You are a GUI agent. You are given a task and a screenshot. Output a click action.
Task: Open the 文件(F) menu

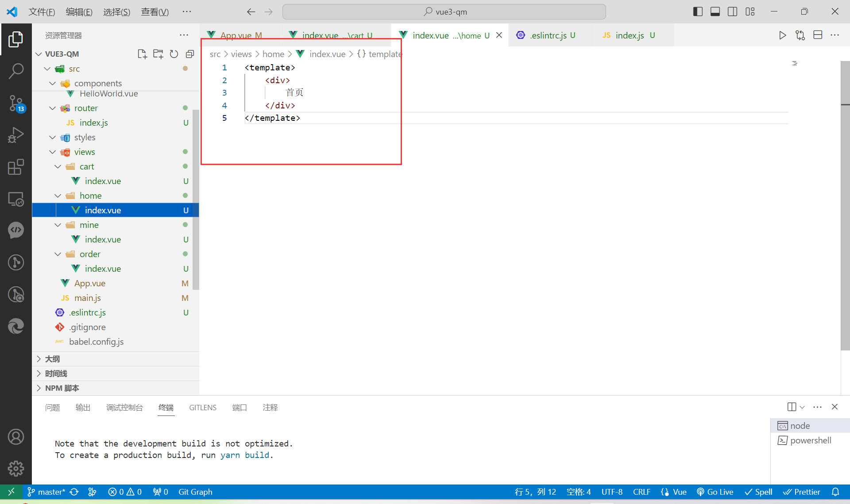tap(42, 12)
